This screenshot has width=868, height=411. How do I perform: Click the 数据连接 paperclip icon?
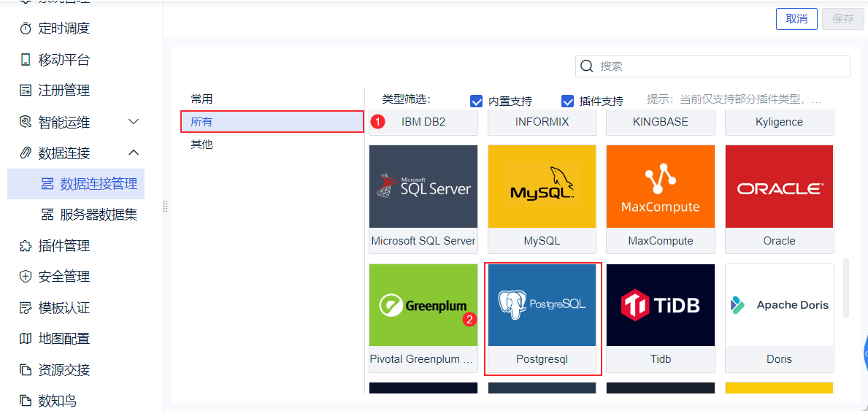tap(26, 153)
